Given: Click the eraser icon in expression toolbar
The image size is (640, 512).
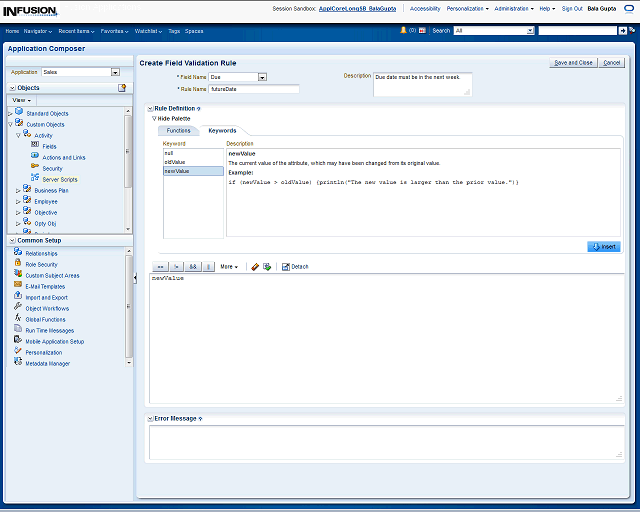Looking at the screenshot, I should [255, 267].
